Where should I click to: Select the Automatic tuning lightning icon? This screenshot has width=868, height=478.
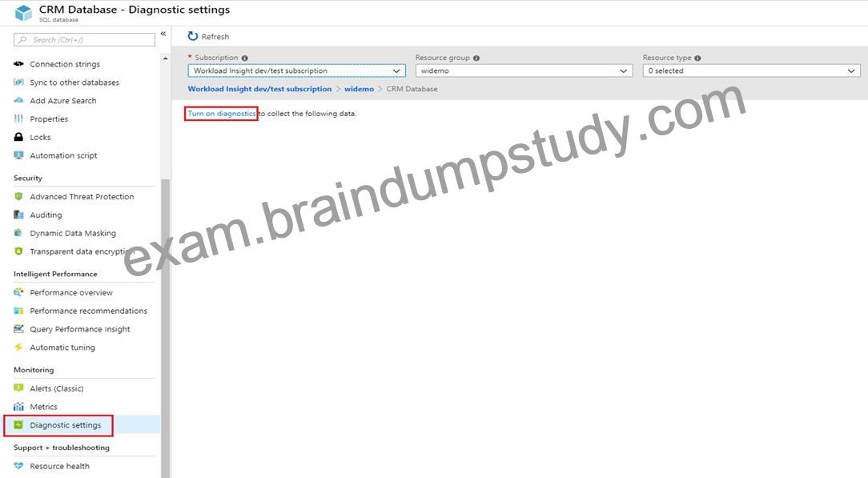(18, 347)
